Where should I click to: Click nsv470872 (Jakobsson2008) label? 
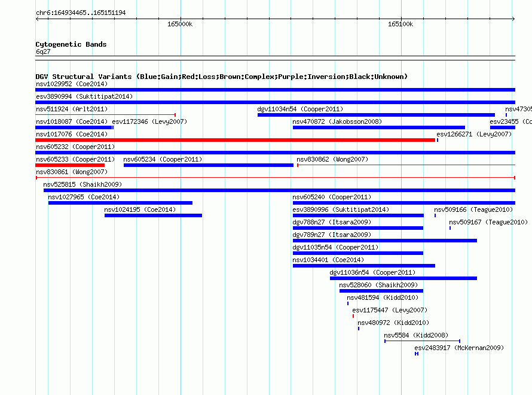[337, 121]
